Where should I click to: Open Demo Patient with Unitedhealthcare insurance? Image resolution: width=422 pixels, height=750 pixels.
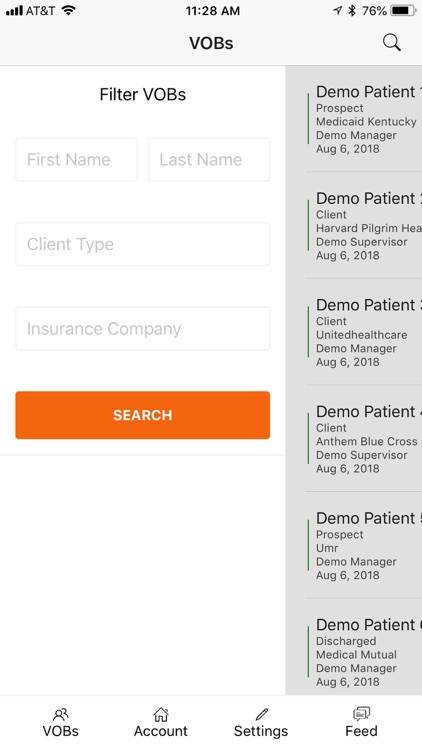click(364, 332)
